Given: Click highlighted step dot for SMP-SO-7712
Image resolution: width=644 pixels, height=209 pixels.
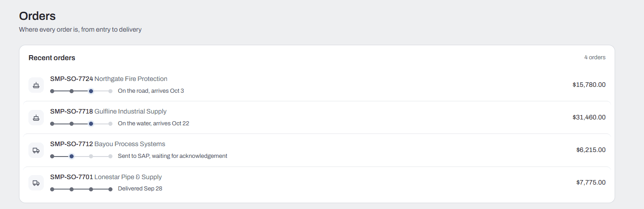Looking at the screenshot, I should 71,156.
